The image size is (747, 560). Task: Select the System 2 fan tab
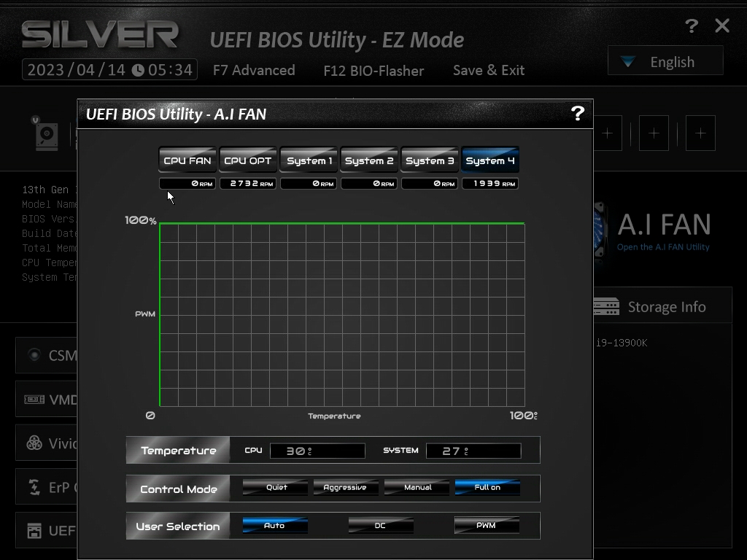pyautogui.click(x=369, y=160)
